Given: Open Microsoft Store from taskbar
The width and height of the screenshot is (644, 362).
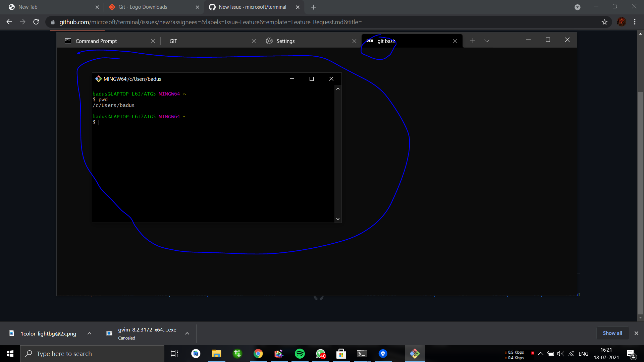Looking at the screenshot, I should (341, 354).
